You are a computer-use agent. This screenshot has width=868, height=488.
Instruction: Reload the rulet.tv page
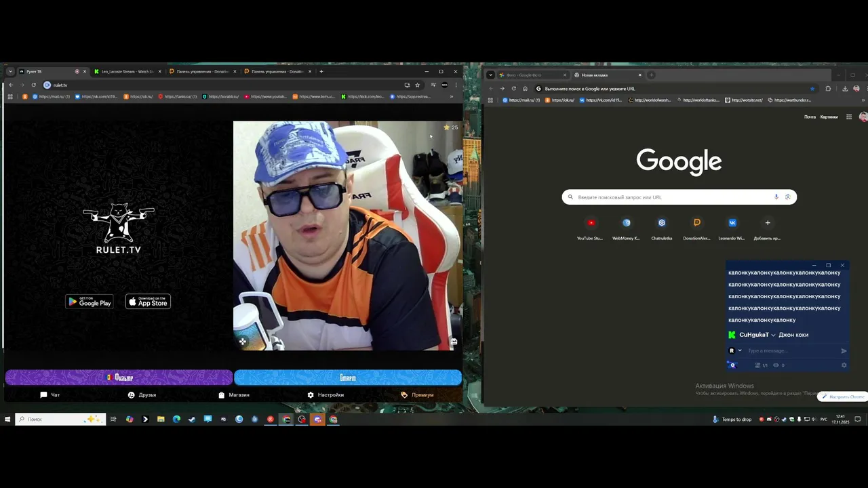tap(33, 85)
